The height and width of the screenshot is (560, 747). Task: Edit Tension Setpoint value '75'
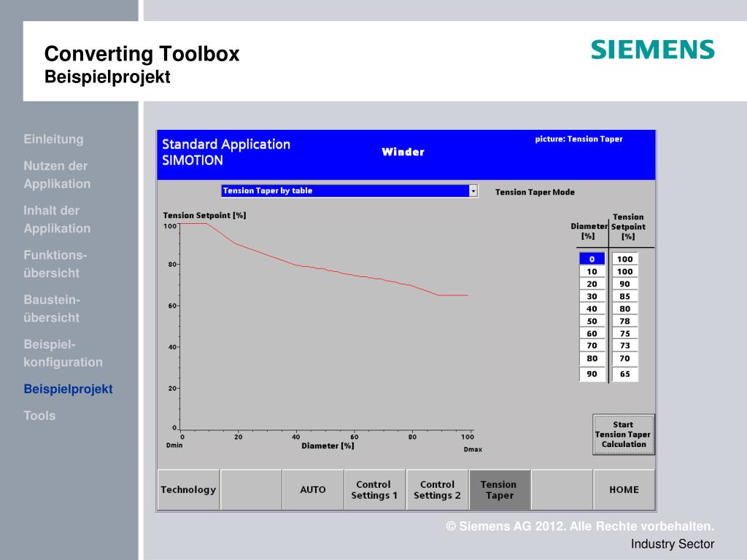tap(624, 333)
